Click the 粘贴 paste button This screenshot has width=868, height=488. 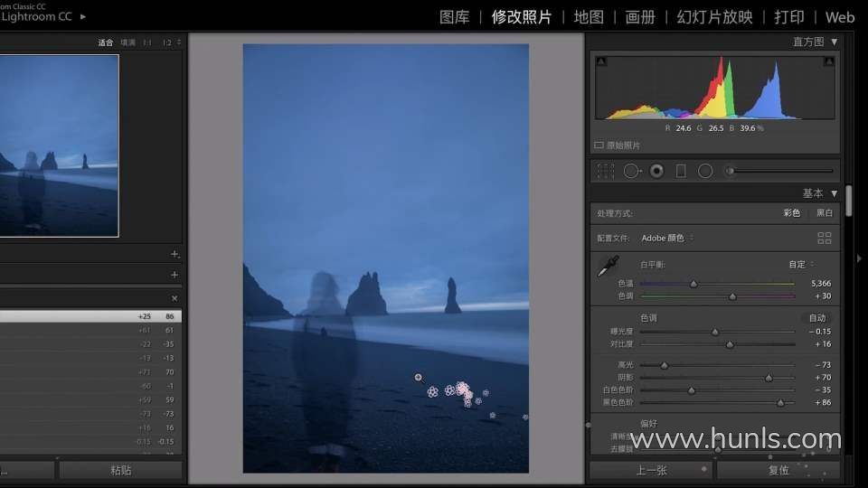(120, 470)
